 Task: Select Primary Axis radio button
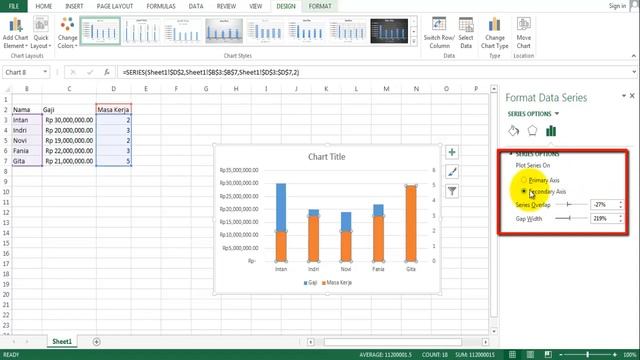(x=524, y=180)
